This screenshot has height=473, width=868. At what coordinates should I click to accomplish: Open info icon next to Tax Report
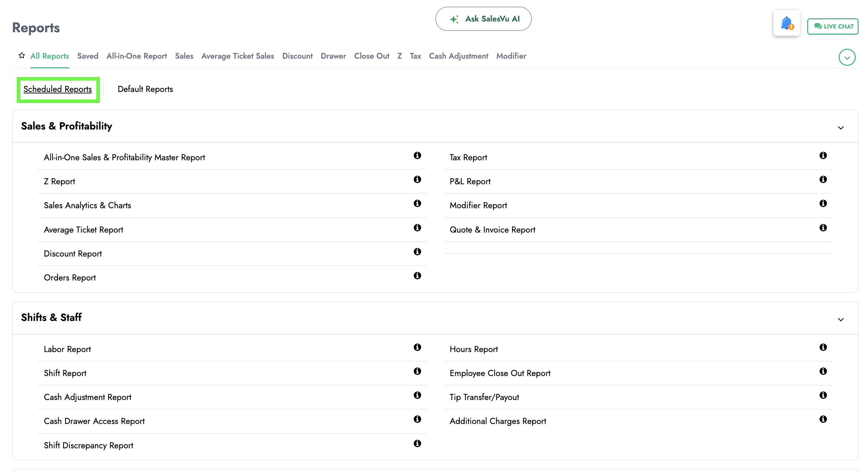pos(823,156)
